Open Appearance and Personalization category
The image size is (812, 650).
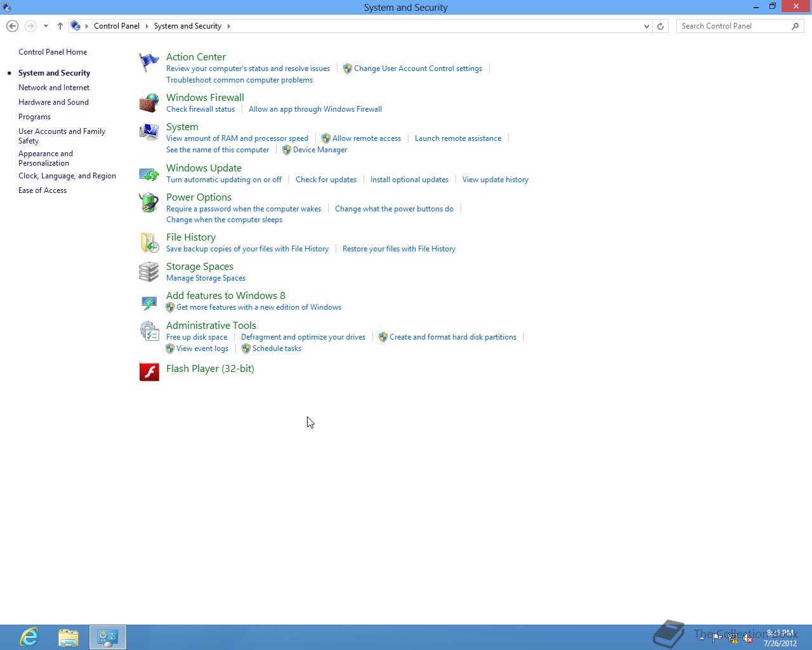click(x=46, y=158)
